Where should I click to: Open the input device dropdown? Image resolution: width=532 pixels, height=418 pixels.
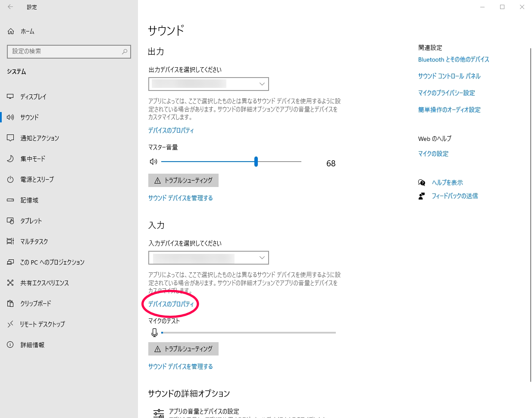(x=209, y=258)
